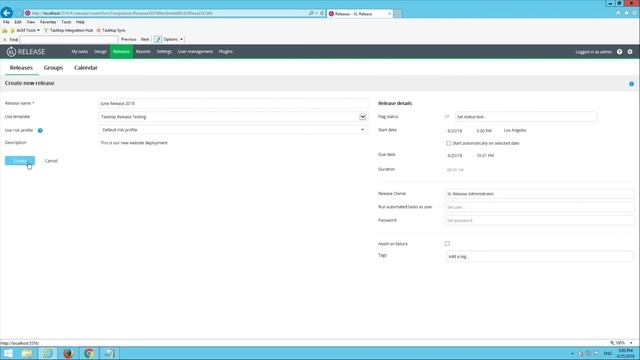Open browser tools gear icon

pyautogui.click(x=635, y=13)
